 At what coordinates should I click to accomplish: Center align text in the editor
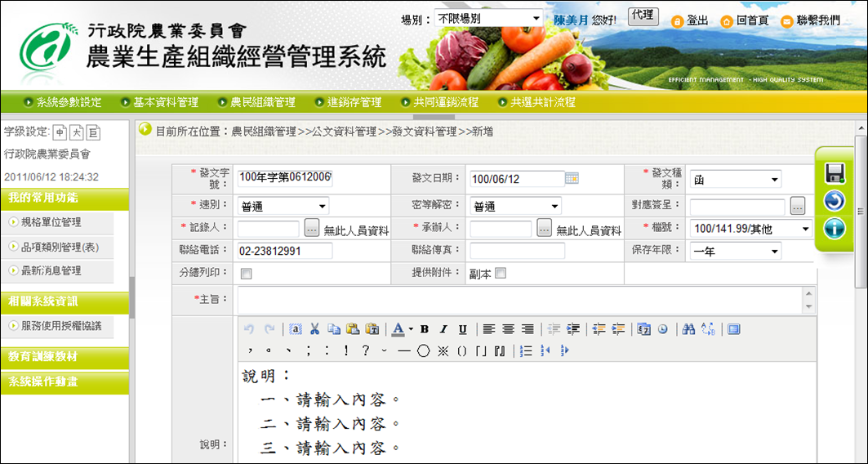point(508,329)
